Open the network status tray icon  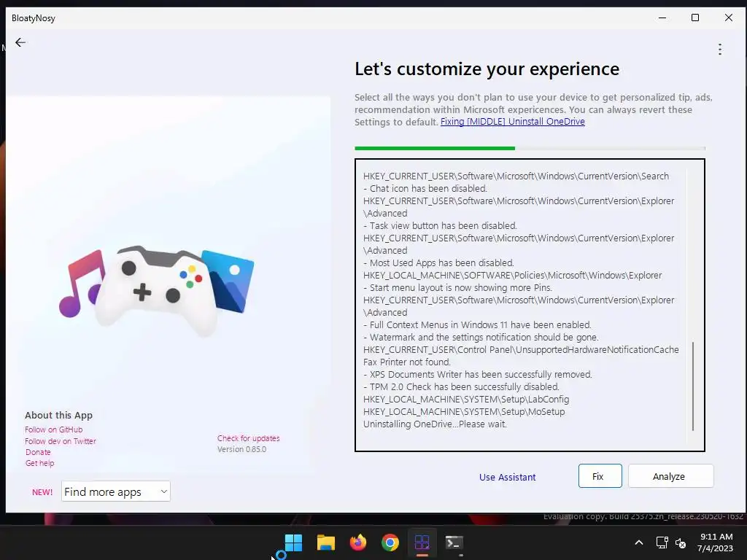(662, 542)
